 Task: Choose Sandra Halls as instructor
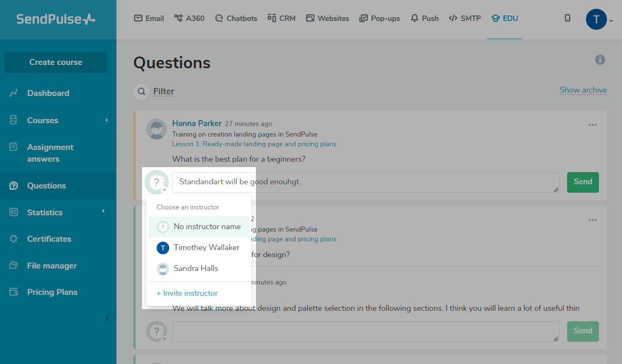(x=196, y=268)
